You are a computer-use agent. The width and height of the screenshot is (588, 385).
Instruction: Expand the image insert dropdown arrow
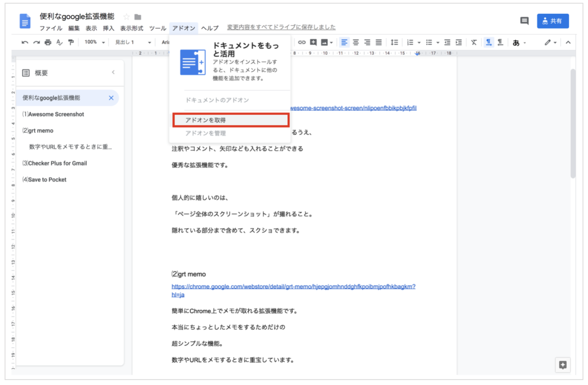(331, 43)
